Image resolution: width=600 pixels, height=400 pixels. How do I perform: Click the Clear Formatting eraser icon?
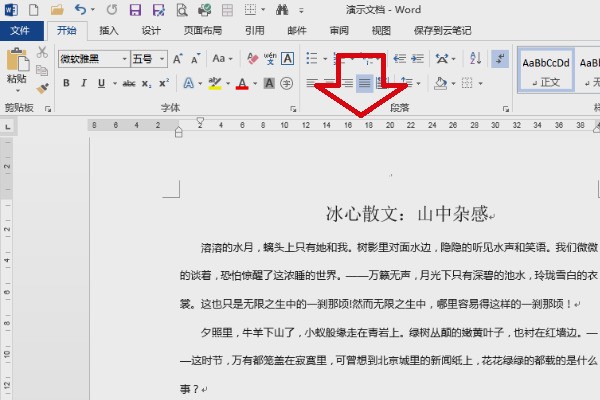(x=252, y=59)
